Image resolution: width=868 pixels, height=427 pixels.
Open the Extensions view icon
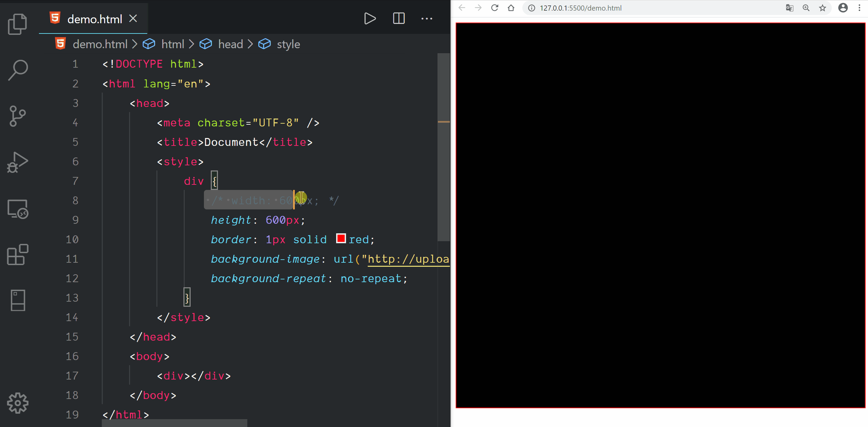pyautogui.click(x=18, y=254)
